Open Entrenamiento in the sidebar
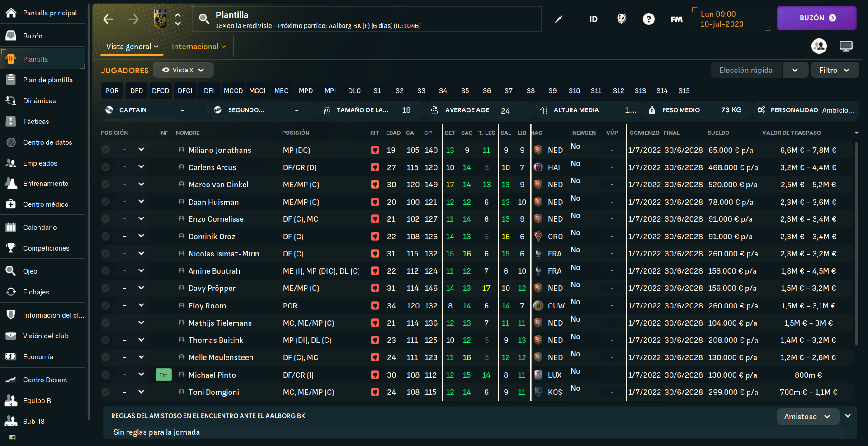The height and width of the screenshot is (446, 868). (43, 183)
